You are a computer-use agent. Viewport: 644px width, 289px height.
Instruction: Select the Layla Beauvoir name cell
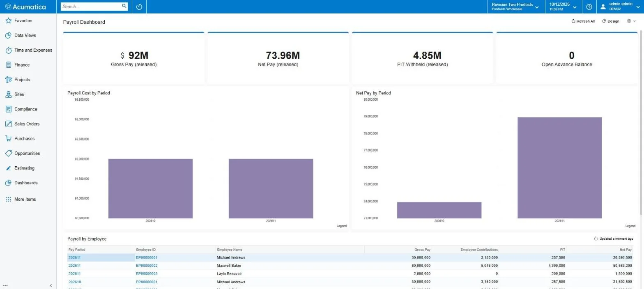(290, 274)
